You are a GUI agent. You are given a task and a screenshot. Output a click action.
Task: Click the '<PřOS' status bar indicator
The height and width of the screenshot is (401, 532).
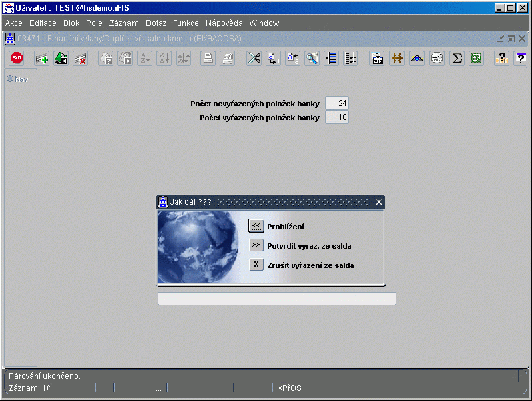(x=290, y=388)
